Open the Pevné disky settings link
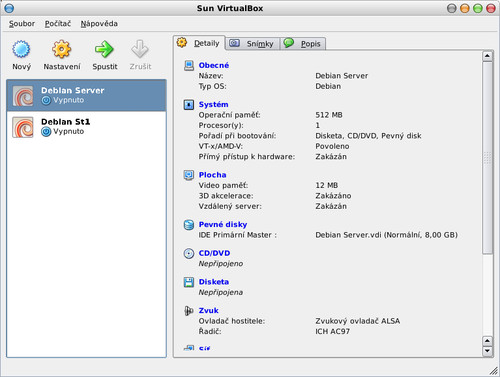Viewport: 500px width, 377px height. tap(223, 225)
